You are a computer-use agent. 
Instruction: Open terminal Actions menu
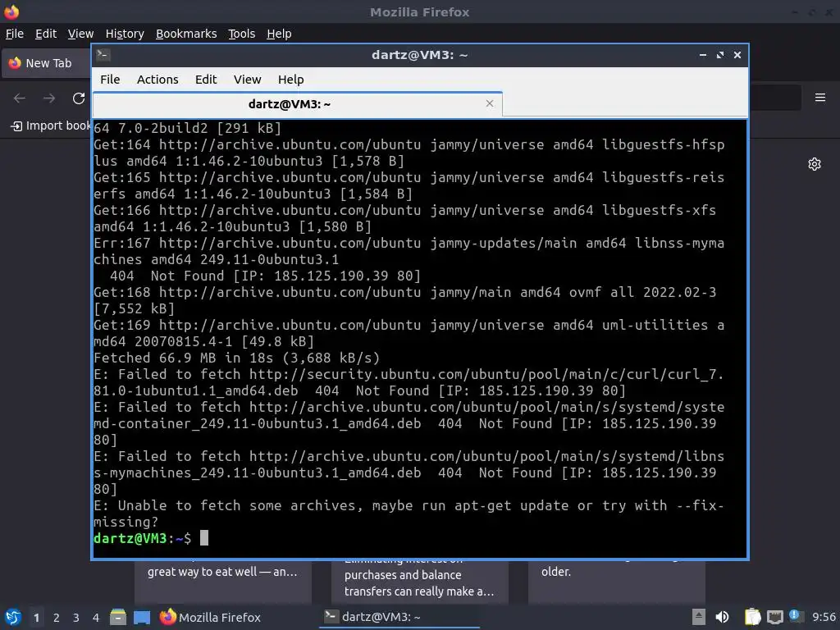157,80
